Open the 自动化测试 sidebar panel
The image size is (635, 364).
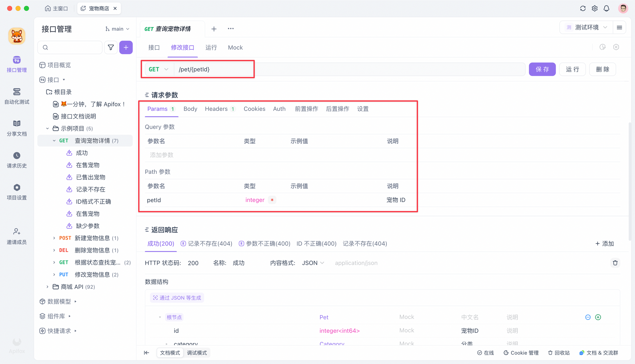pos(17,96)
